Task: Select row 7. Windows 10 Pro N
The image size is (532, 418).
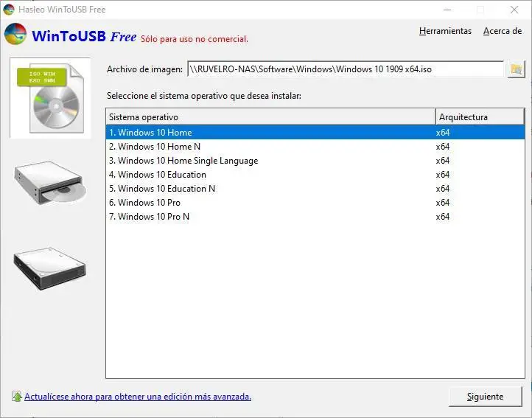Action: pos(315,217)
